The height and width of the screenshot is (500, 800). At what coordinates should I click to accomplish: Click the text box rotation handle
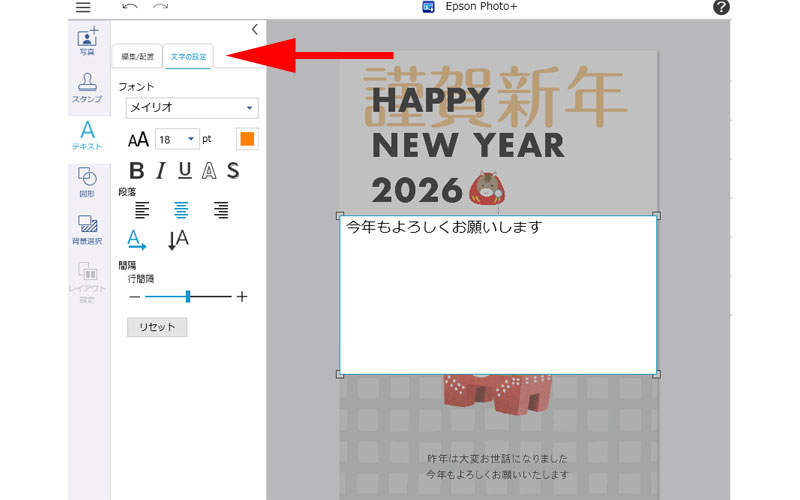tap(498, 193)
